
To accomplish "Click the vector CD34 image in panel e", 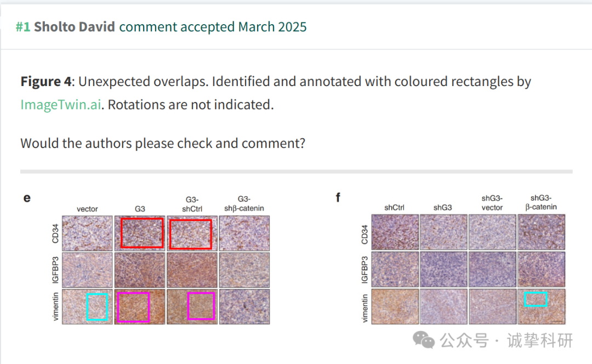I will (87, 234).
